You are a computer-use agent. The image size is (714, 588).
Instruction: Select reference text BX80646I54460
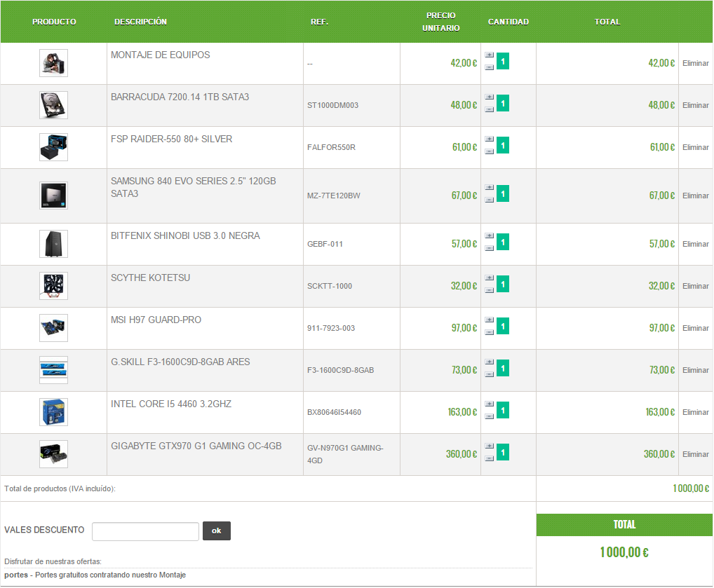click(334, 412)
